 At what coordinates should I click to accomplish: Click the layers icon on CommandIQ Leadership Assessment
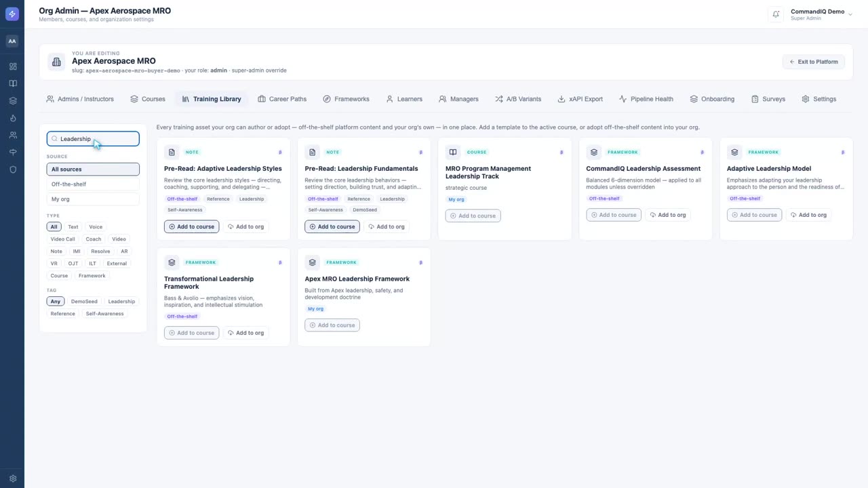(x=594, y=152)
